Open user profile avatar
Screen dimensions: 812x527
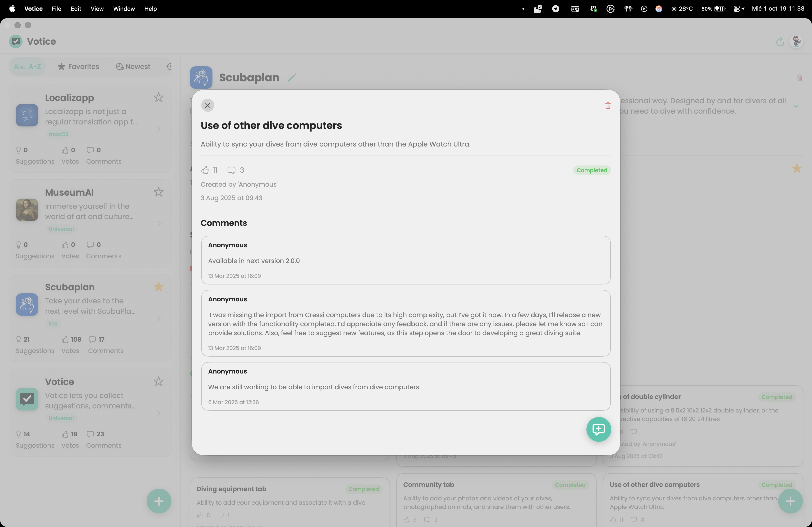coord(796,41)
